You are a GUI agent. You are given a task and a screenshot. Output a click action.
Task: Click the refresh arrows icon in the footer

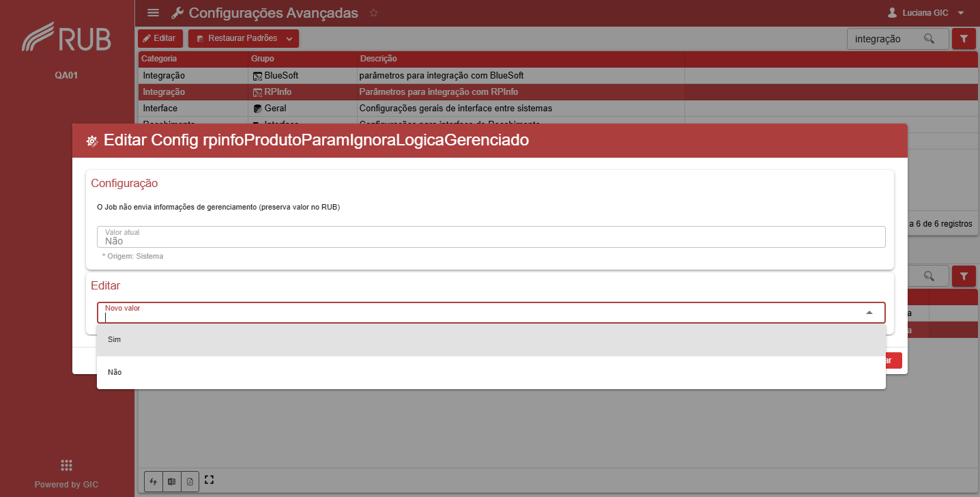point(154,481)
